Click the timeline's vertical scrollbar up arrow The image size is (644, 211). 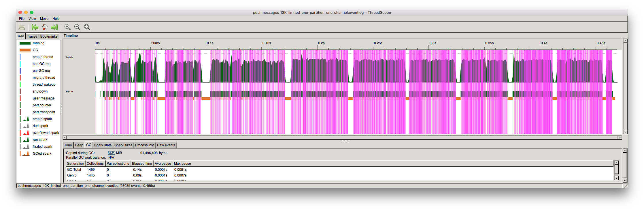(625, 41)
